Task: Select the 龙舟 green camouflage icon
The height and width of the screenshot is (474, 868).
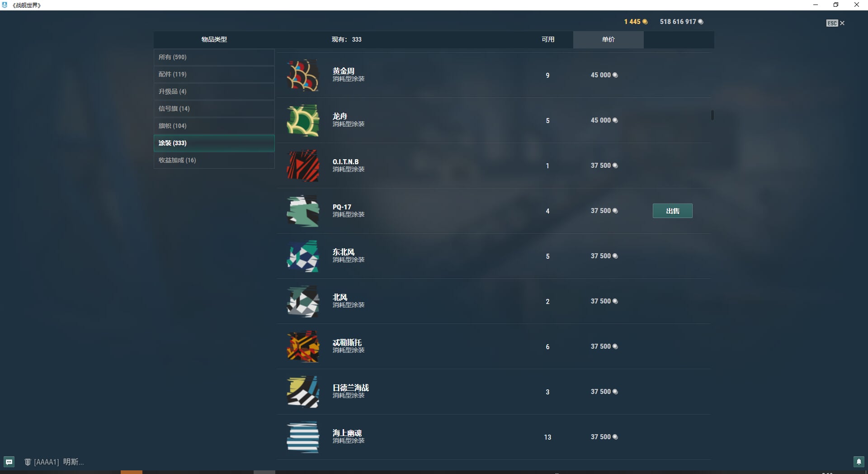Action: tap(303, 120)
